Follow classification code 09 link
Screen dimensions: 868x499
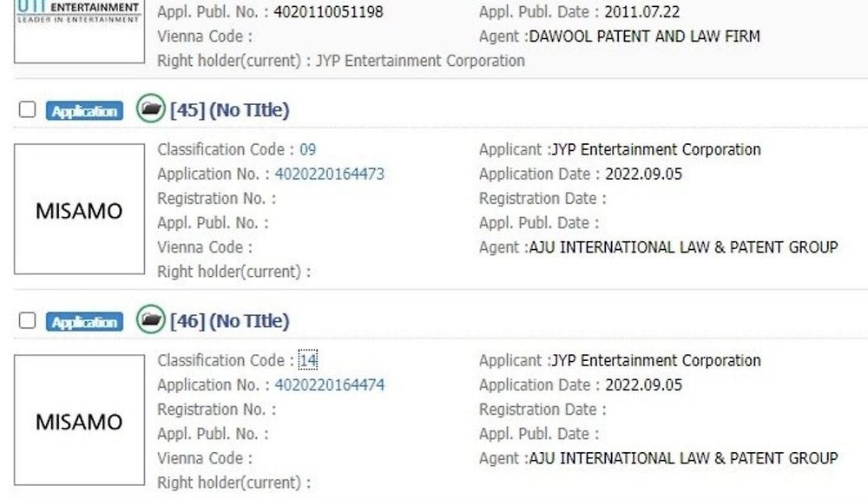point(308,149)
